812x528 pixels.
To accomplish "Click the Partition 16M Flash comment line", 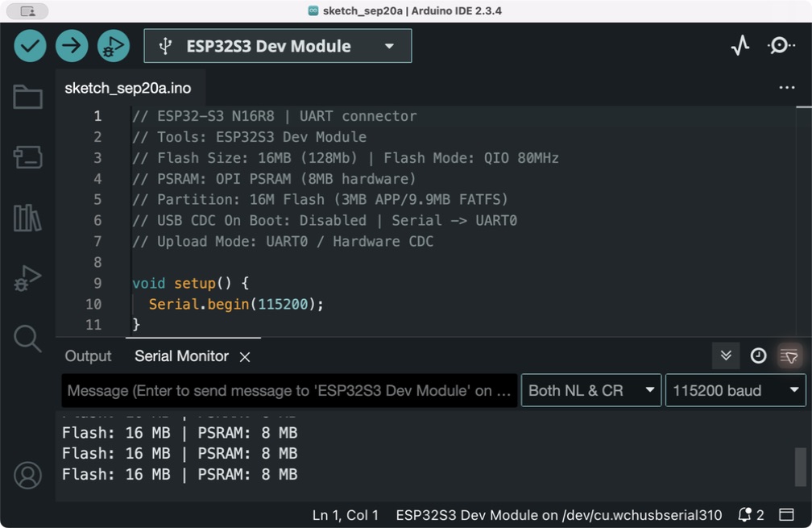I will point(320,199).
